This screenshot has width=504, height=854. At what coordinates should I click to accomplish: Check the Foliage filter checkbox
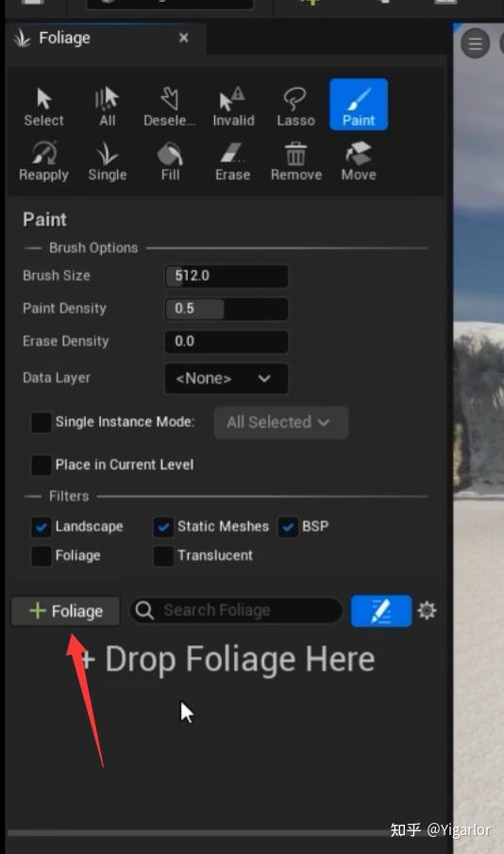tap(42, 555)
